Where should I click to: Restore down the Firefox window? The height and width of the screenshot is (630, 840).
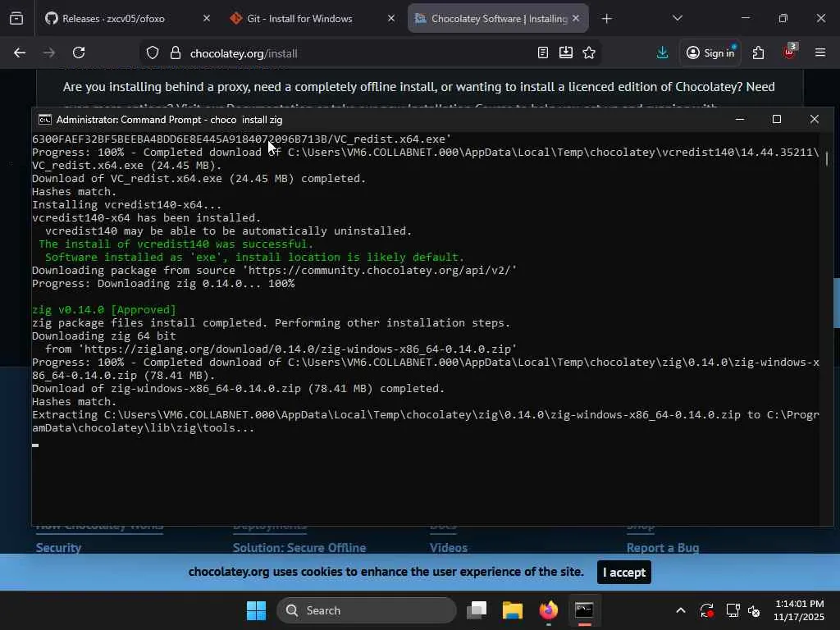[x=783, y=18]
